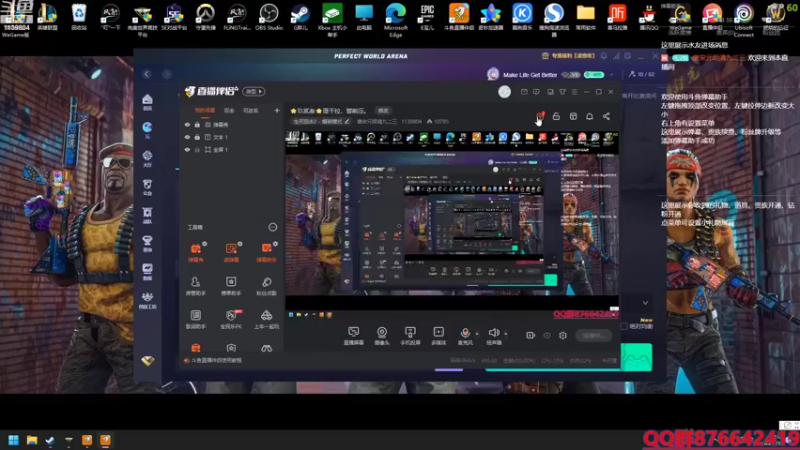Add a Multimedia source (多媒体)
Screen dimensions: 800x450
click(x=438, y=336)
